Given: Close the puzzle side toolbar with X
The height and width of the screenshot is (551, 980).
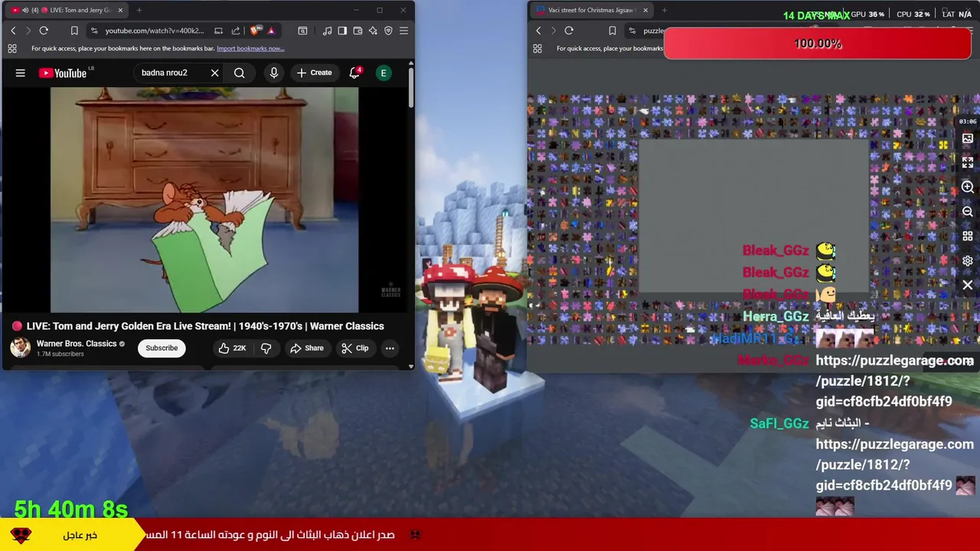Looking at the screenshot, I should click(968, 285).
